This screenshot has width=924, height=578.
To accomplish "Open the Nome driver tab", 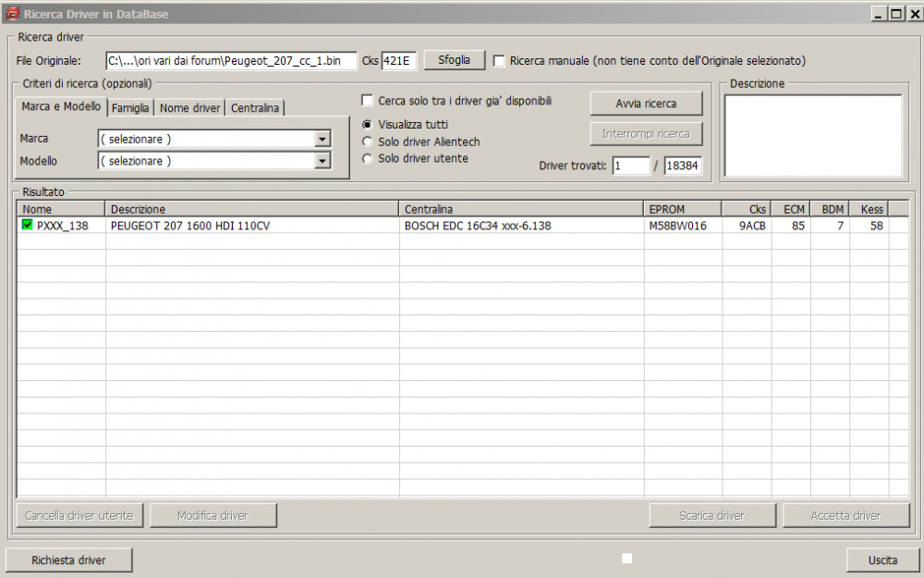I will [x=189, y=108].
